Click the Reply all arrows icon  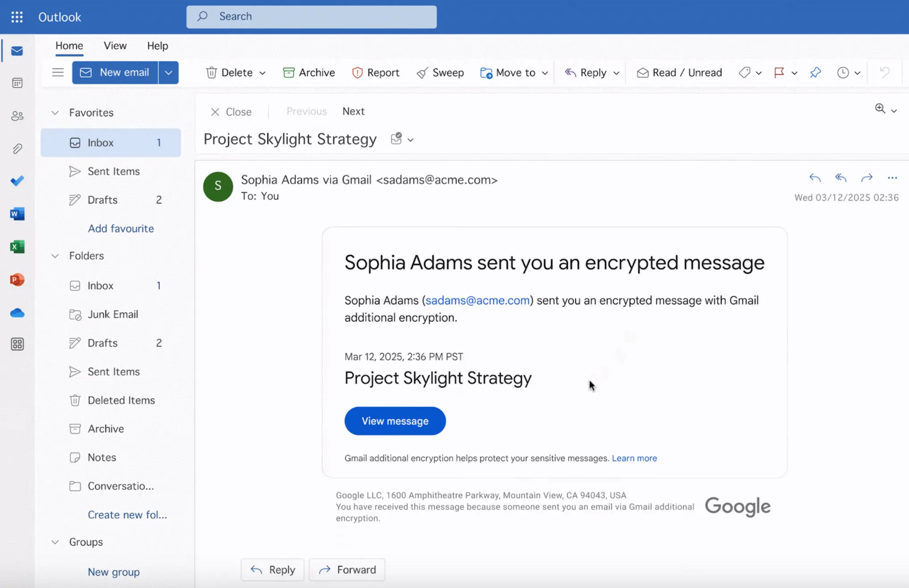[x=841, y=178]
